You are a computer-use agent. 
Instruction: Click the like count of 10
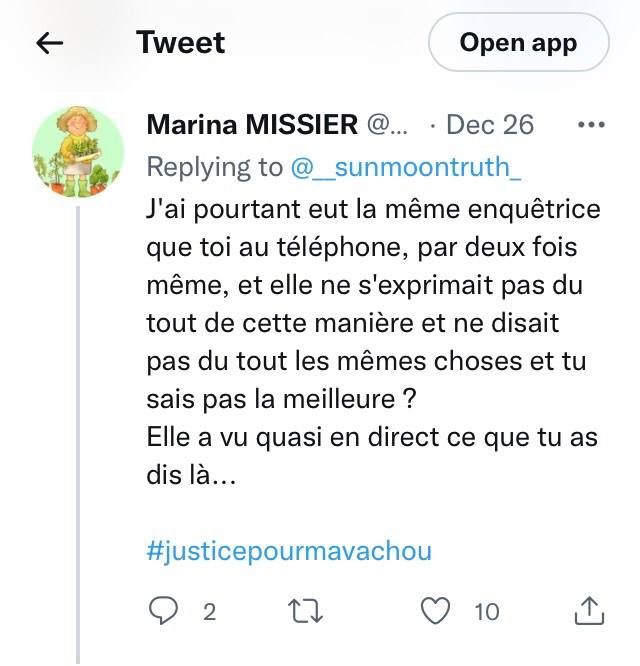pos(487,611)
